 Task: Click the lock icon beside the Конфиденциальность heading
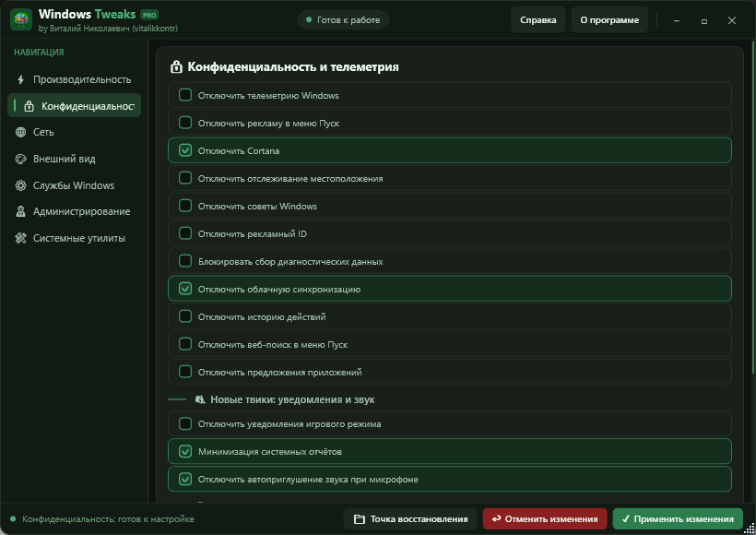(x=176, y=66)
